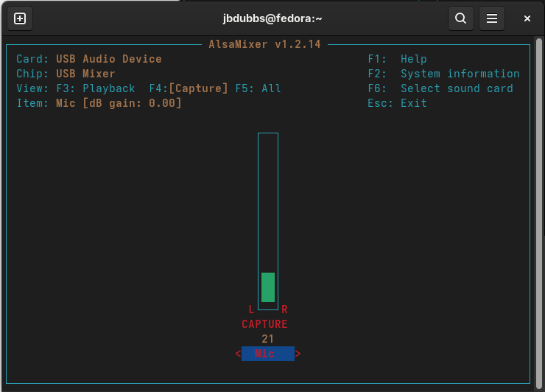Toggle the CAPTURE status on the Mic channel

pos(264,324)
